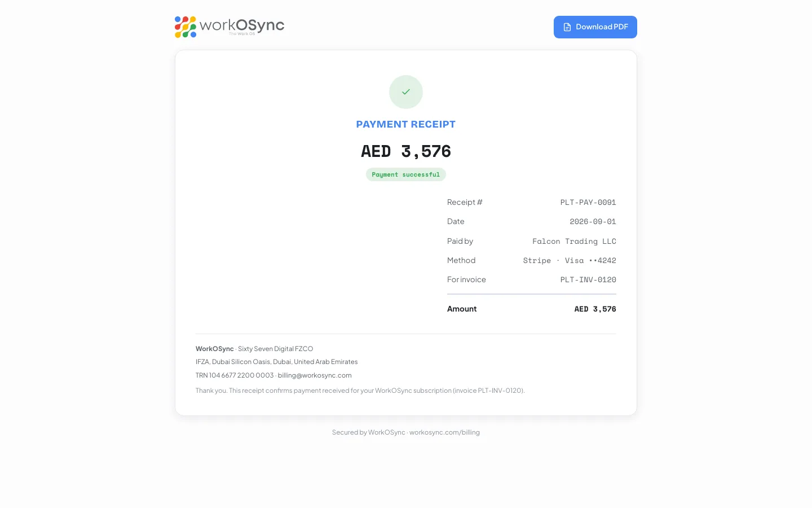Click the Payment successful badge

point(406,175)
